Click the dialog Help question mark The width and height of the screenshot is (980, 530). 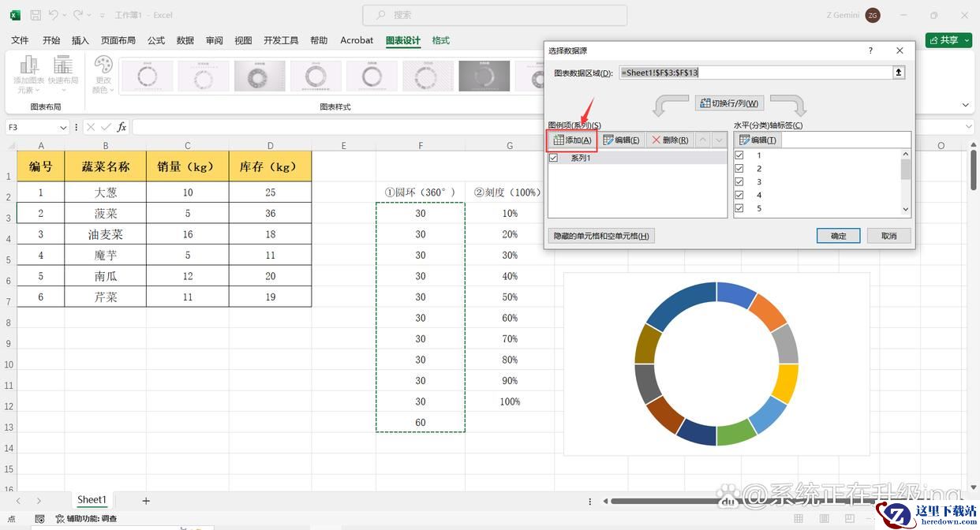click(870, 50)
